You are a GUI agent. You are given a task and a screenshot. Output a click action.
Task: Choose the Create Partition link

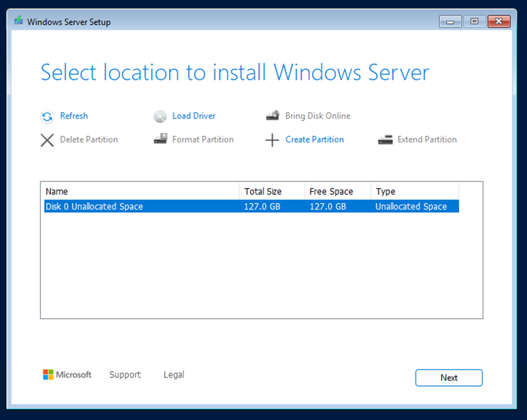coord(315,139)
